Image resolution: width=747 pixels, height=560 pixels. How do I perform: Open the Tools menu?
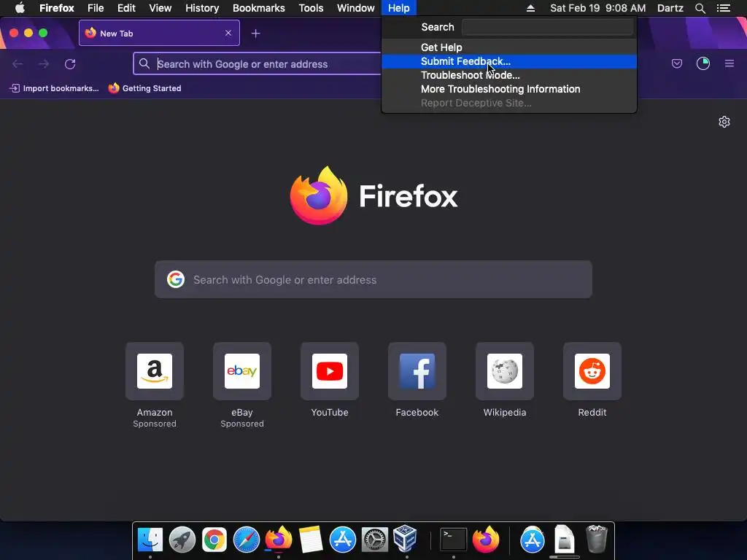(x=311, y=8)
